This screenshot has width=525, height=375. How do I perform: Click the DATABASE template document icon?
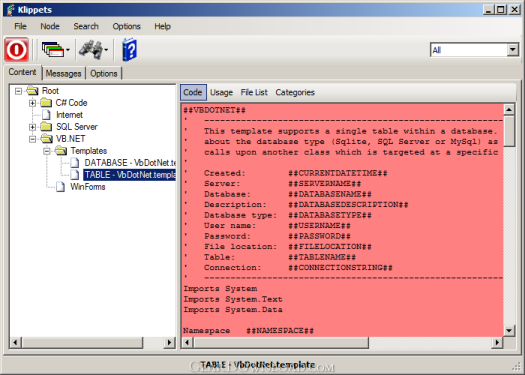click(x=75, y=163)
